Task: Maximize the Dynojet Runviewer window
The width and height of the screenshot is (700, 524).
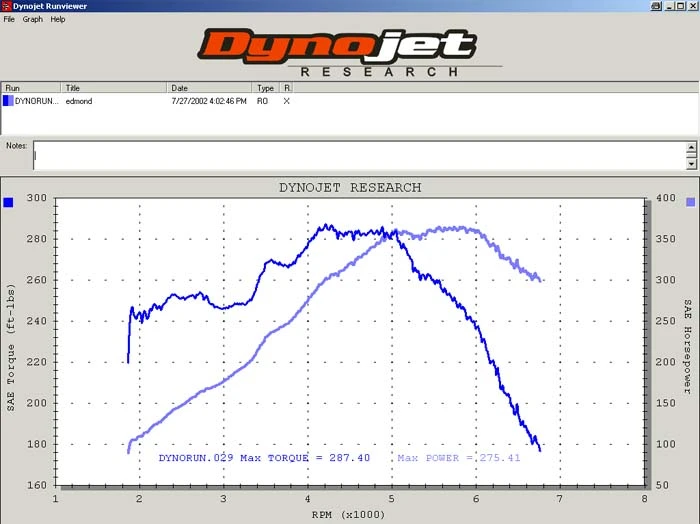Action: [x=680, y=6]
